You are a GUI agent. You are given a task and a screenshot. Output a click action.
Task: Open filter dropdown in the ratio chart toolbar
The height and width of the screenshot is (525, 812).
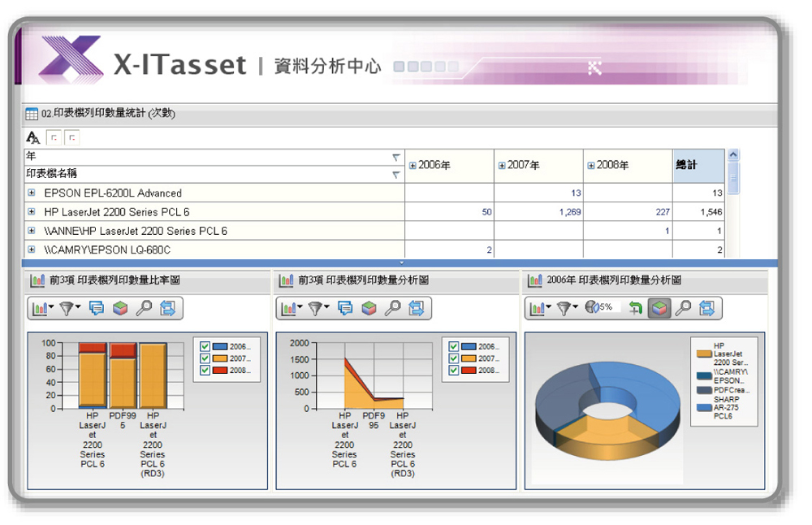click(x=69, y=308)
